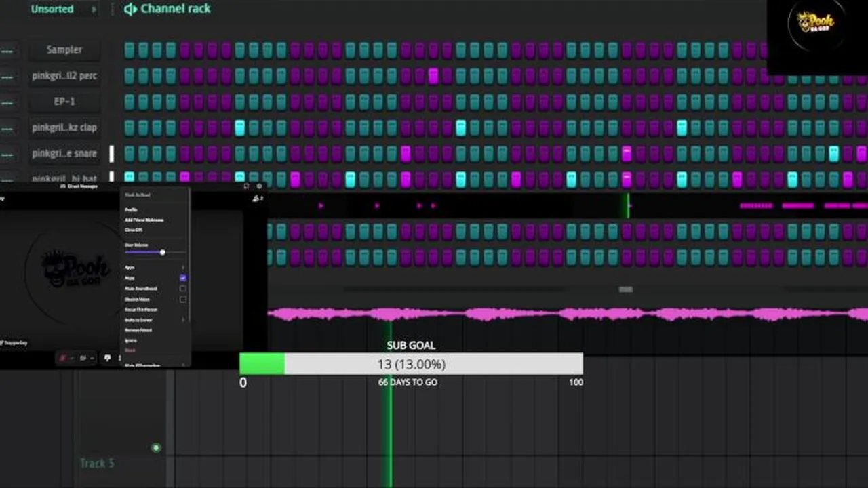This screenshot has height=488, width=868.
Task: Select the pinkgri..e snare channel
Action: pyautogui.click(x=64, y=153)
